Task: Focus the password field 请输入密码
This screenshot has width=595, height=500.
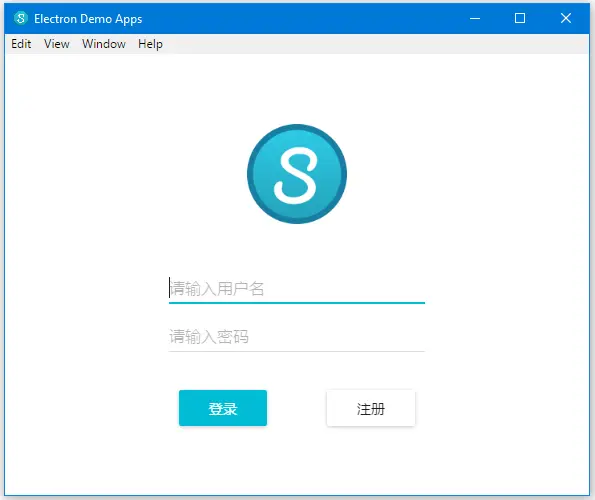Action: pyautogui.click(x=297, y=337)
